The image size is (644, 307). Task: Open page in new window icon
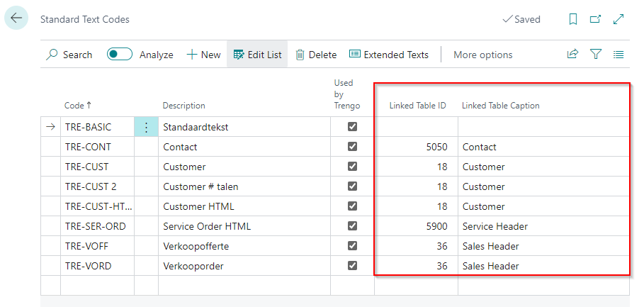click(595, 19)
